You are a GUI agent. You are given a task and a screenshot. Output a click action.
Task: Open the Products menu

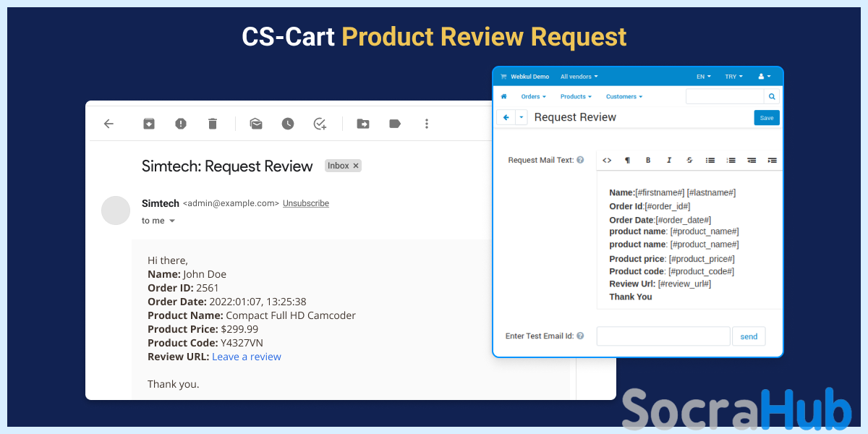click(576, 96)
